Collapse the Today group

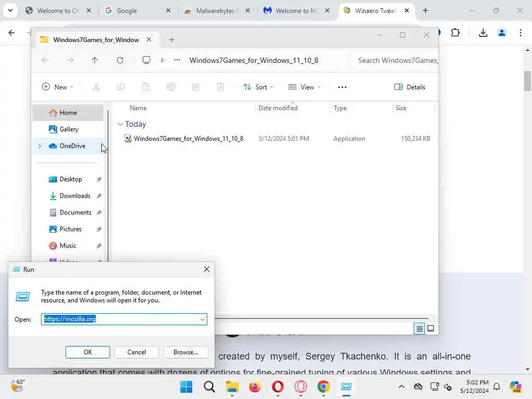pos(120,124)
